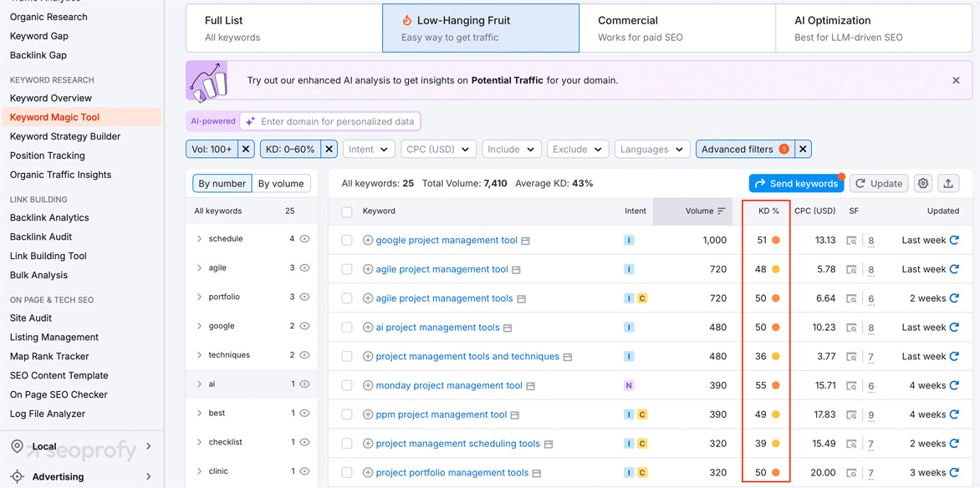
Task: Toggle eye icon for techniques group
Action: (304, 355)
